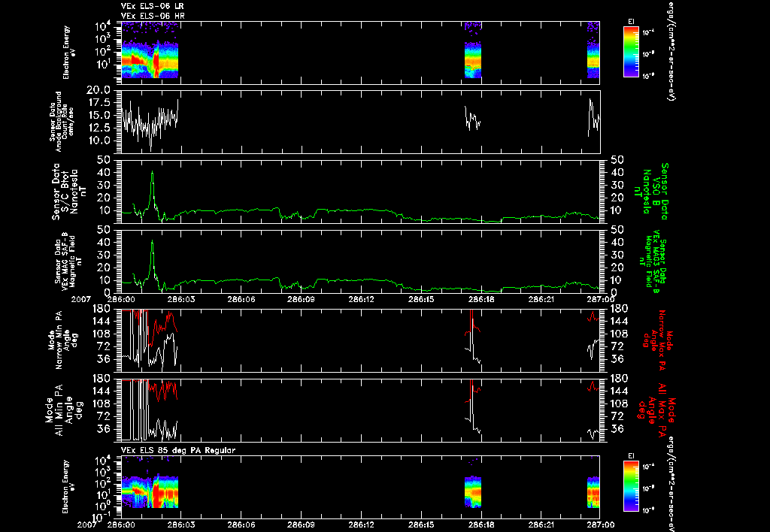
Task: Click the "VEx ELS-06 LR" title text
Action: 153,6
